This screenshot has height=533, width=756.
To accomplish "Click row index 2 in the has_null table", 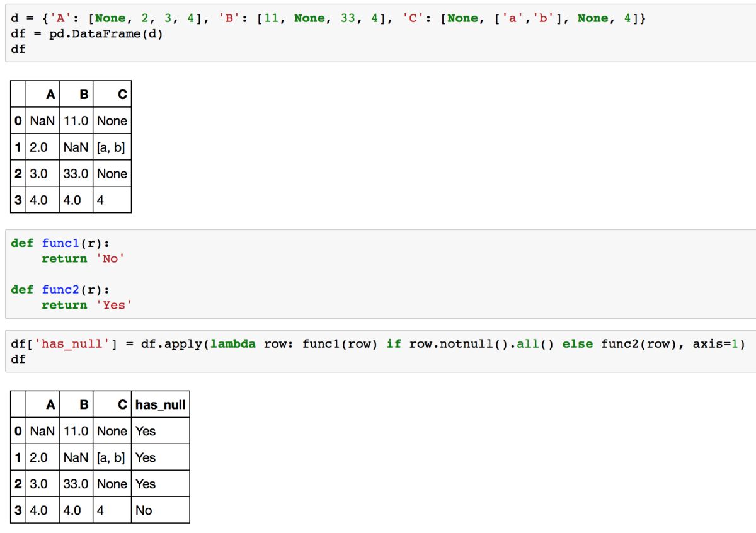I will click(18, 484).
